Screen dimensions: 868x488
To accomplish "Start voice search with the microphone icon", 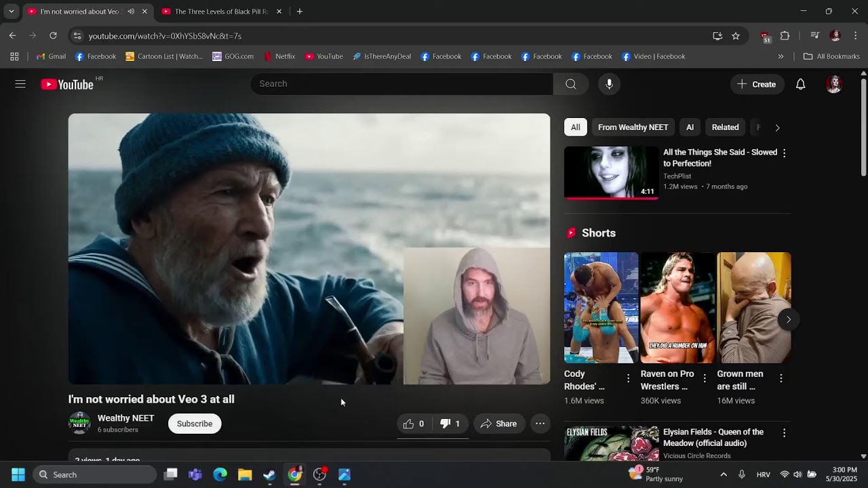I will pos(609,84).
